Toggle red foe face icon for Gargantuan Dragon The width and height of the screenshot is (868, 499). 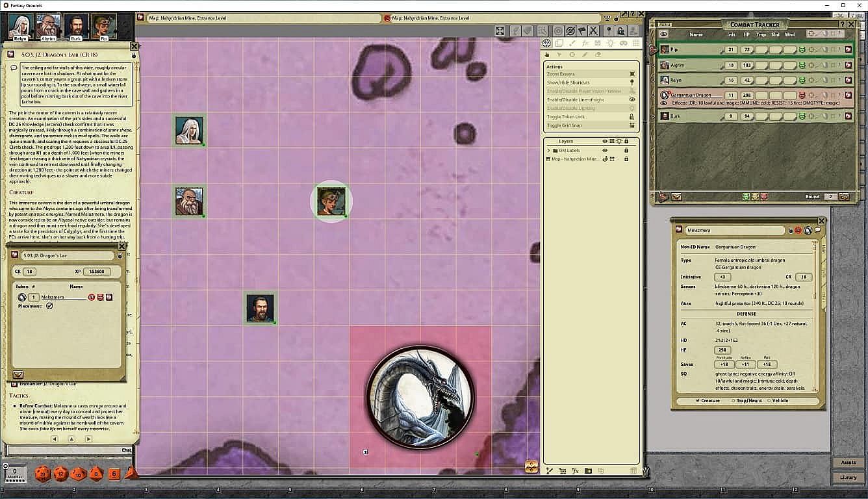802,96
